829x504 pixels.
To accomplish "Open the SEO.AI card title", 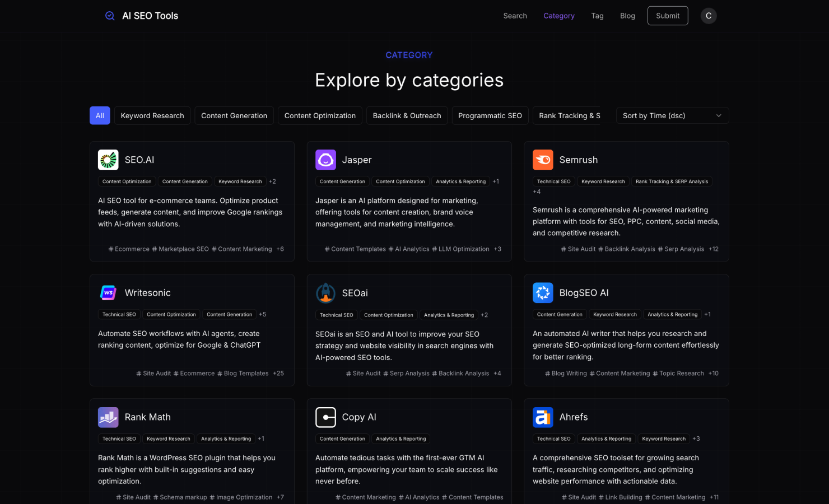I will coord(139,160).
